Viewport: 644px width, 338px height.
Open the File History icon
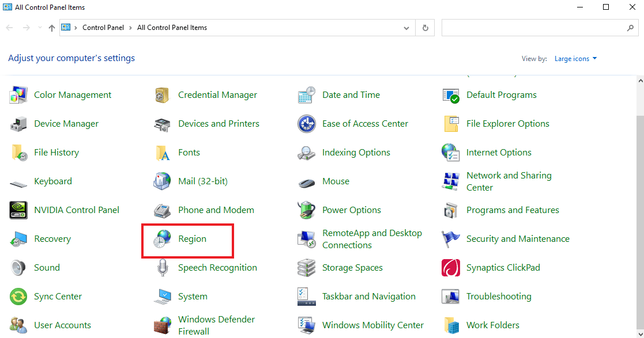tap(19, 153)
